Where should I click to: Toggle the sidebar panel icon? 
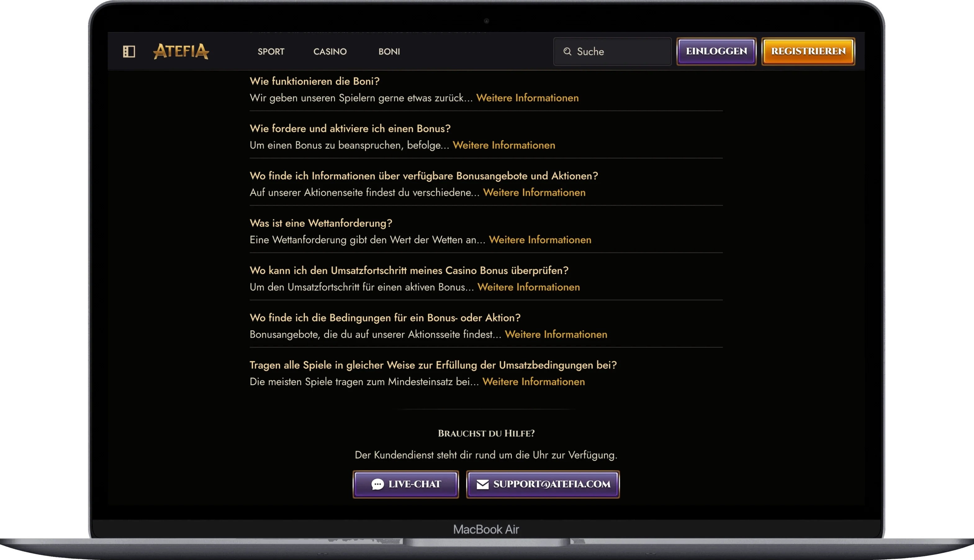(x=129, y=51)
